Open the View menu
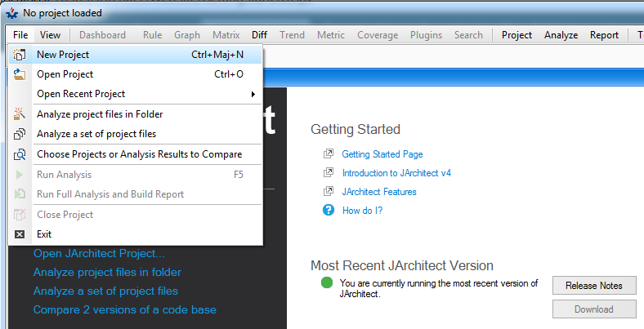 click(50, 35)
